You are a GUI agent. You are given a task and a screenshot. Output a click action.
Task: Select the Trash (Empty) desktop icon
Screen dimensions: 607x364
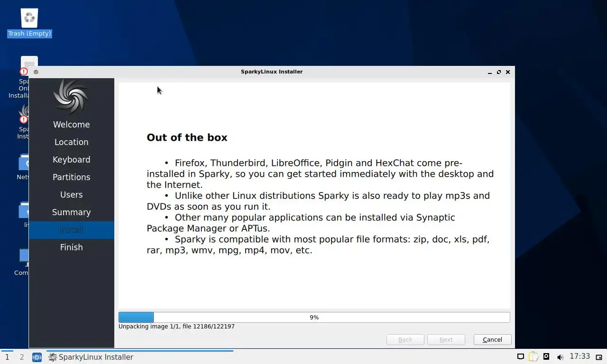(29, 23)
